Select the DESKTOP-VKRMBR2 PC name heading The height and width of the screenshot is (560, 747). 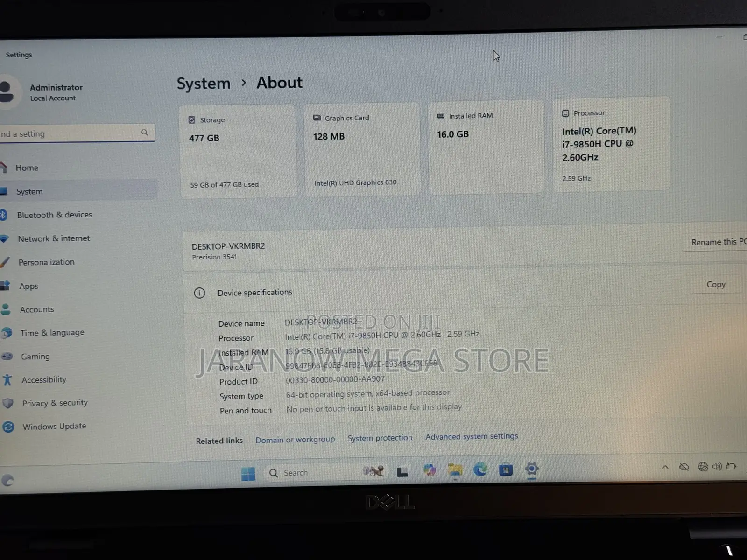point(228,246)
